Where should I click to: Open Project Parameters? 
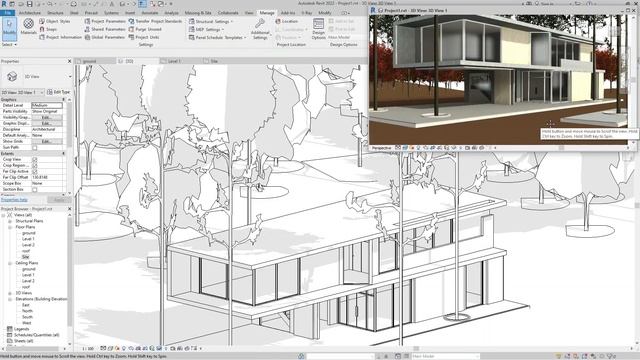105,21
